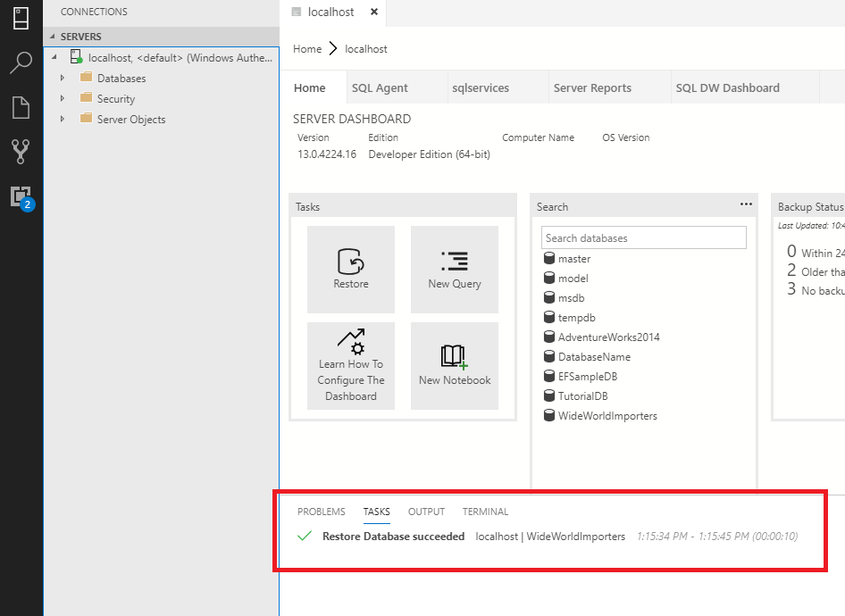Switch to the SQL Agent tab
845x616 pixels.
tap(379, 87)
